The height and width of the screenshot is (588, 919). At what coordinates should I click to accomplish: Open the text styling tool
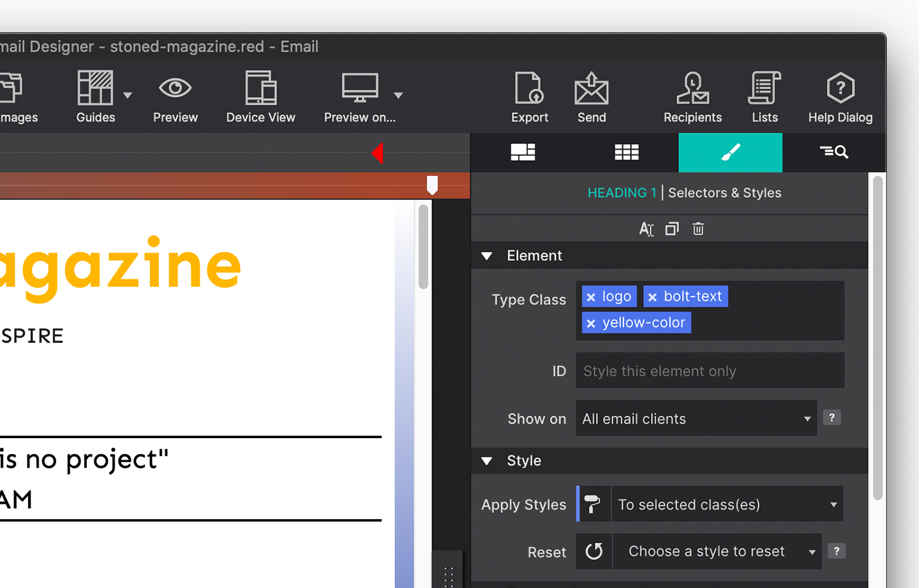(646, 228)
